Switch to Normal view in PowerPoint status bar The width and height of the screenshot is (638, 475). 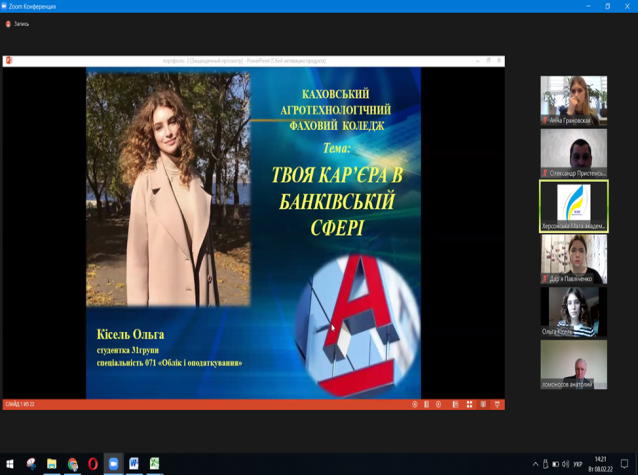[455, 404]
